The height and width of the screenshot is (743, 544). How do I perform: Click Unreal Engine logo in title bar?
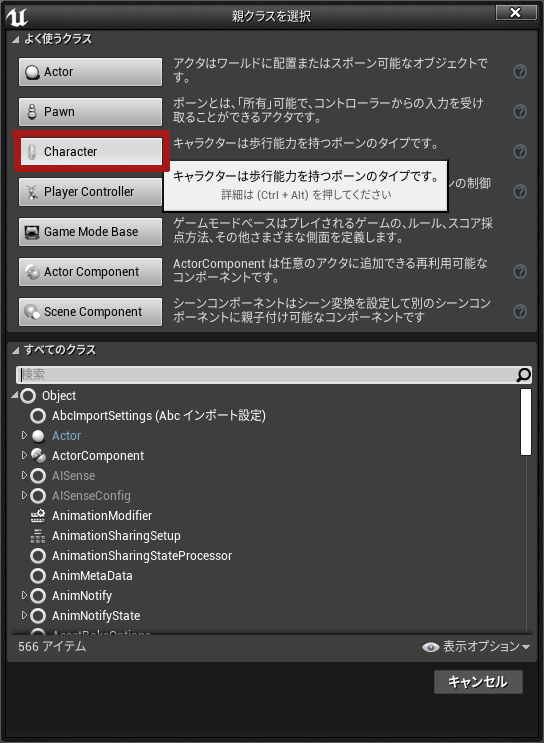click(x=17, y=17)
